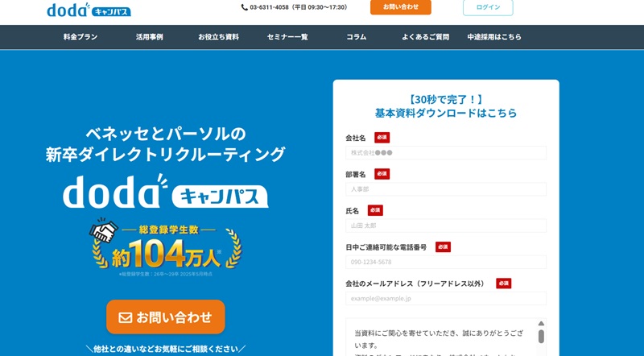Focus the 会社名 input field
This screenshot has width=644, height=356.
(x=446, y=152)
